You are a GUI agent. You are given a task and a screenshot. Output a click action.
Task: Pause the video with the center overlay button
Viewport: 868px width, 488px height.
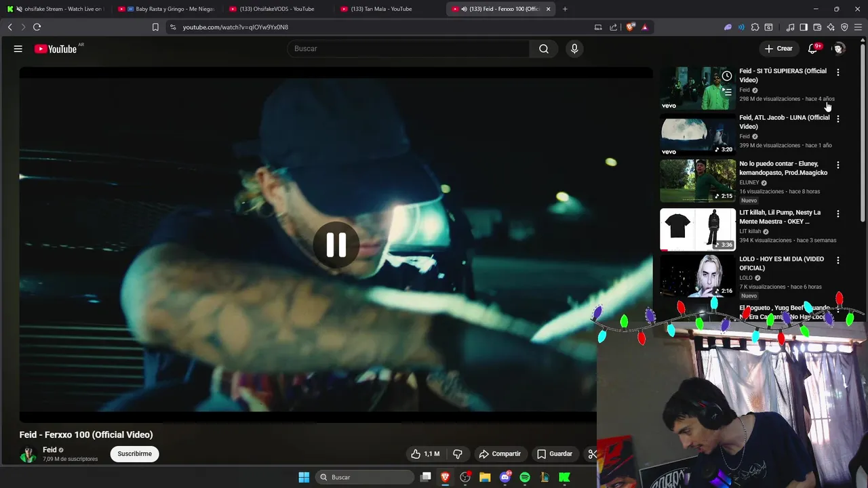336,245
